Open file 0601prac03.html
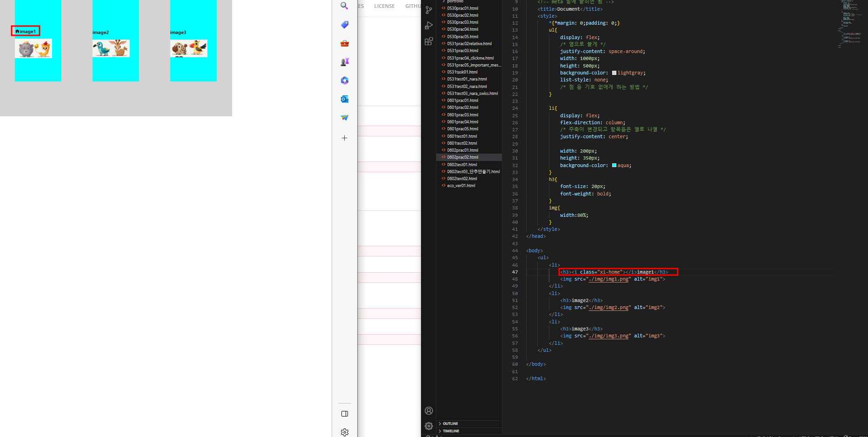868x437 pixels. coord(462,115)
